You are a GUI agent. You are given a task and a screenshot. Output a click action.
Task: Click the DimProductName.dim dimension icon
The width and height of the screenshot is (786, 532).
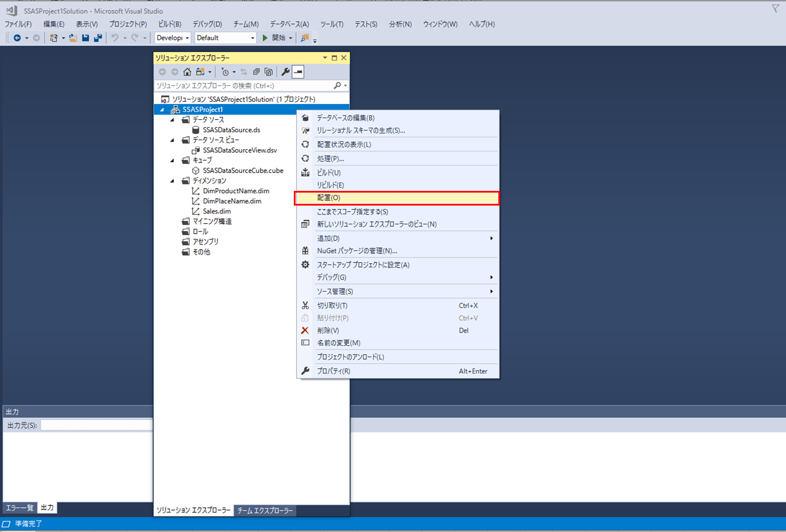coord(196,191)
